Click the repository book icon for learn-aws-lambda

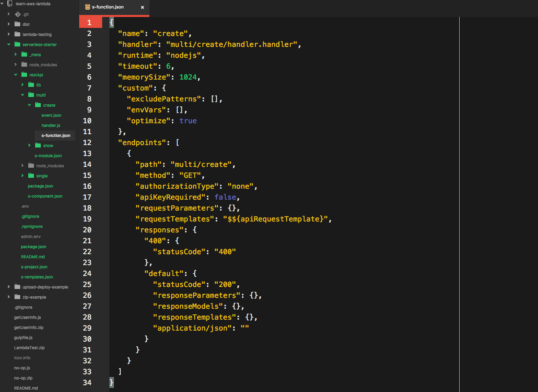10,4
